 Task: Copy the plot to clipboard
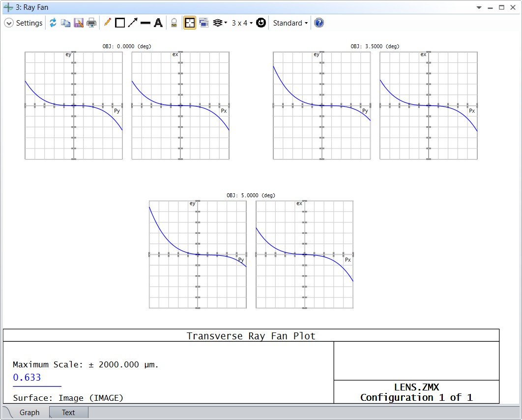pyautogui.click(x=65, y=23)
